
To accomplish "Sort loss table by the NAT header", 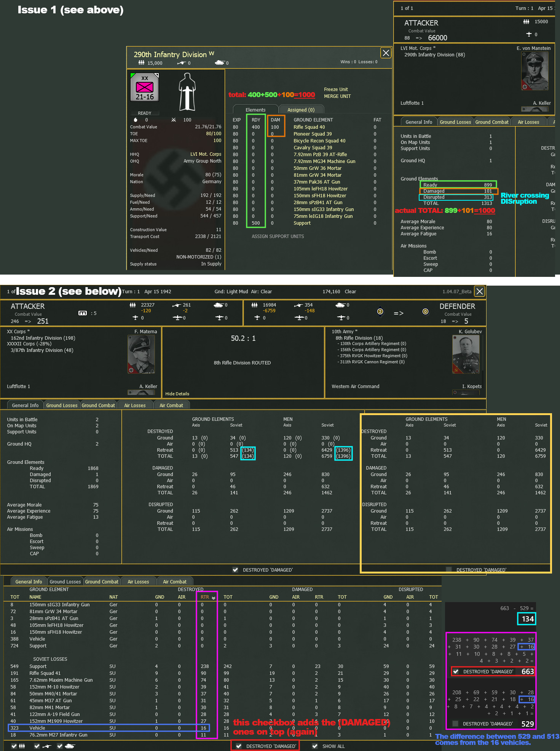I will pyautogui.click(x=113, y=597).
